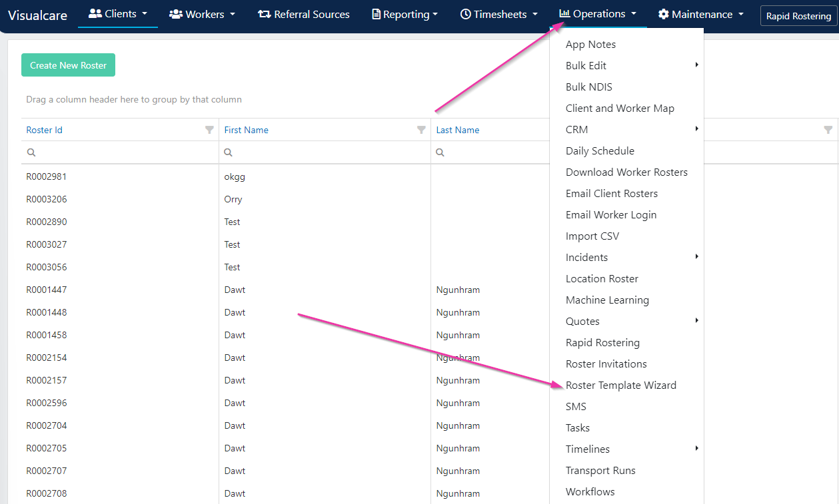The height and width of the screenshot is (504, 839).
Task: Click Create New Roster button
Action: (x=69, y=65)
